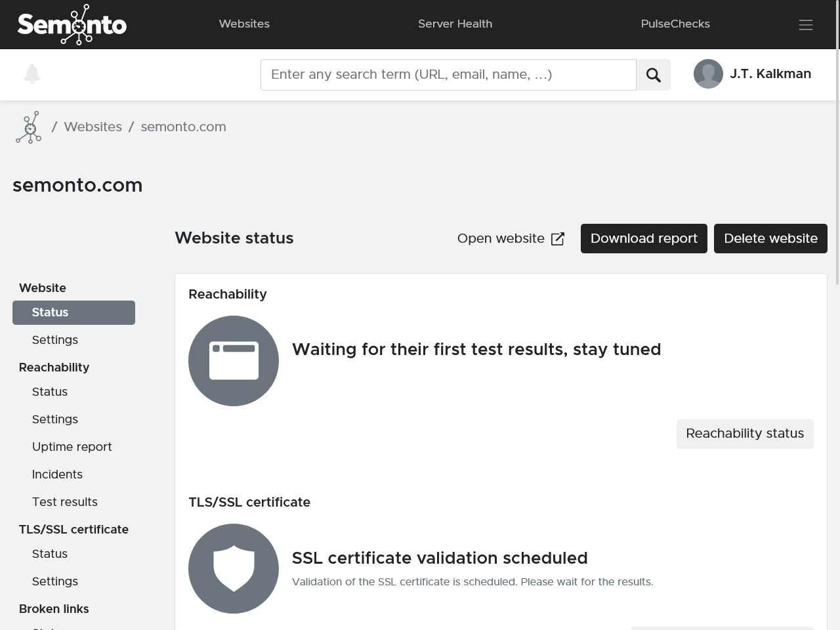Go to Websites in top navigation

point(244,24)
